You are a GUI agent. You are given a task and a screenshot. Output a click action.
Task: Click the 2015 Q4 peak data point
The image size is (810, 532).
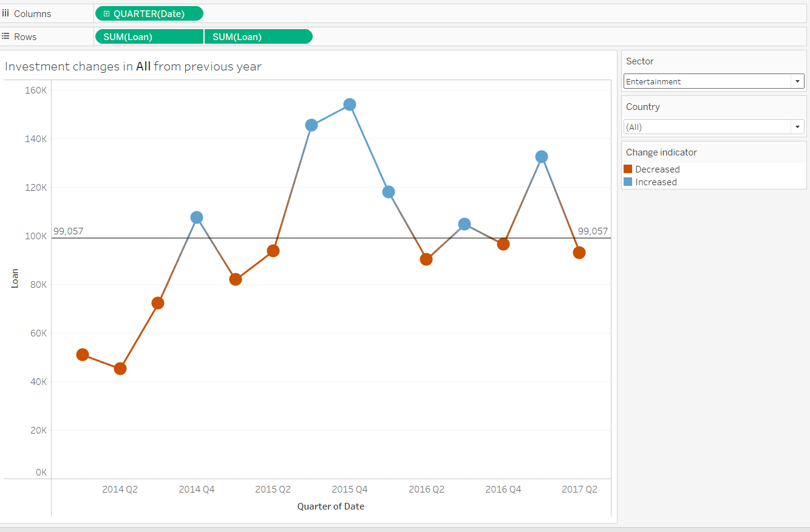(350, 104)
